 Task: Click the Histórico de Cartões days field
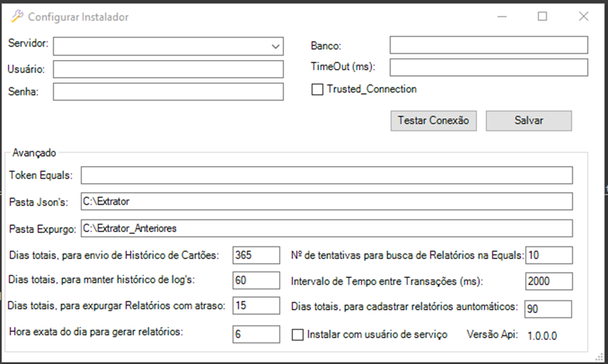256,256
